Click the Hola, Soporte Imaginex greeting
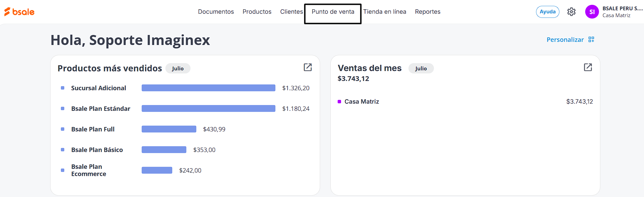644x197 pixels. coord(130,40)
